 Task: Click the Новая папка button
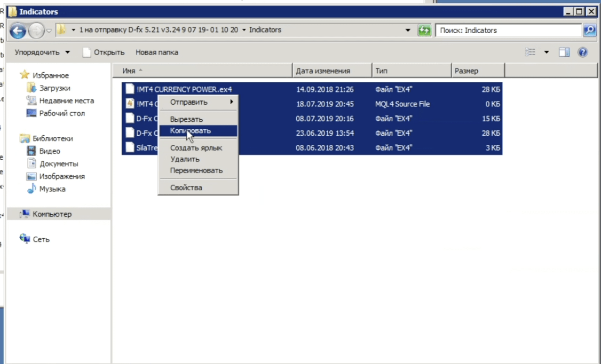point(157,52)
